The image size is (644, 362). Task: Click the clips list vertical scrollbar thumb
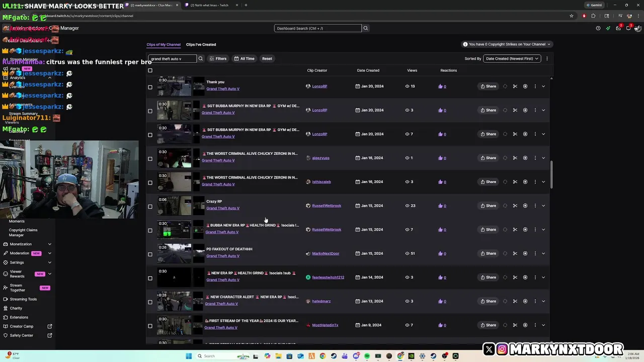click(x=551, y=174)
